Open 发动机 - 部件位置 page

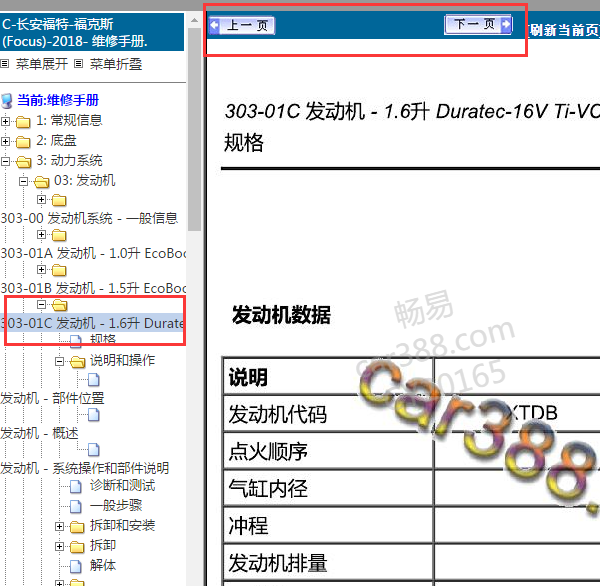point(52,398)
